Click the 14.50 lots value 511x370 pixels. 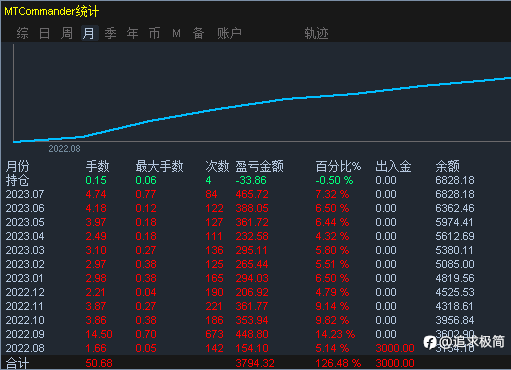point(99,334)
